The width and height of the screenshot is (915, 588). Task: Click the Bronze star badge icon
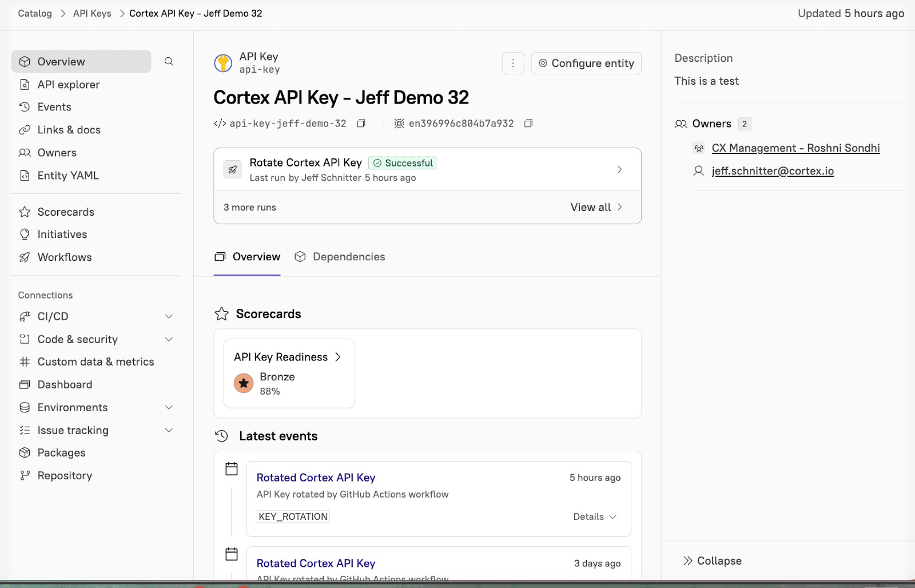coord(244,383)
